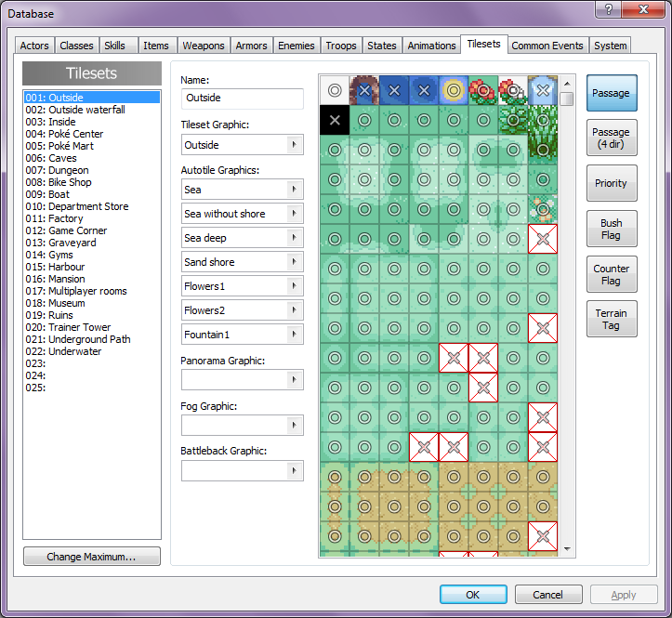
Task: Open the Common Events tab
Action: click(547, 46)
